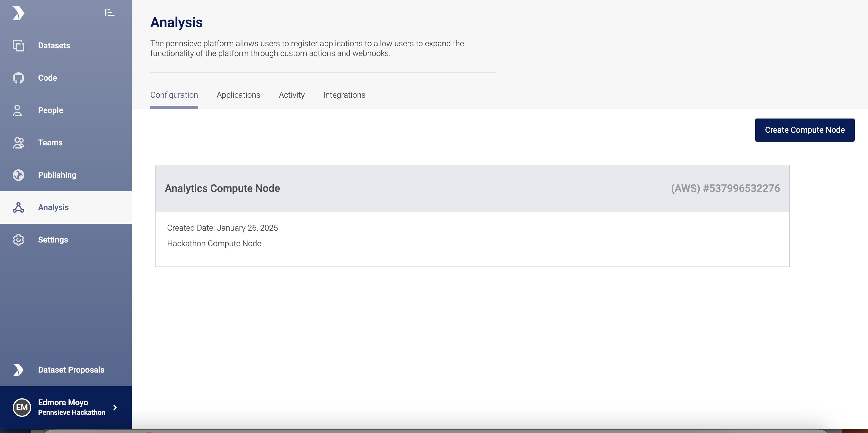
Task: Click the Pennsieve logo in the sidebar header
Action: point(19,14)
